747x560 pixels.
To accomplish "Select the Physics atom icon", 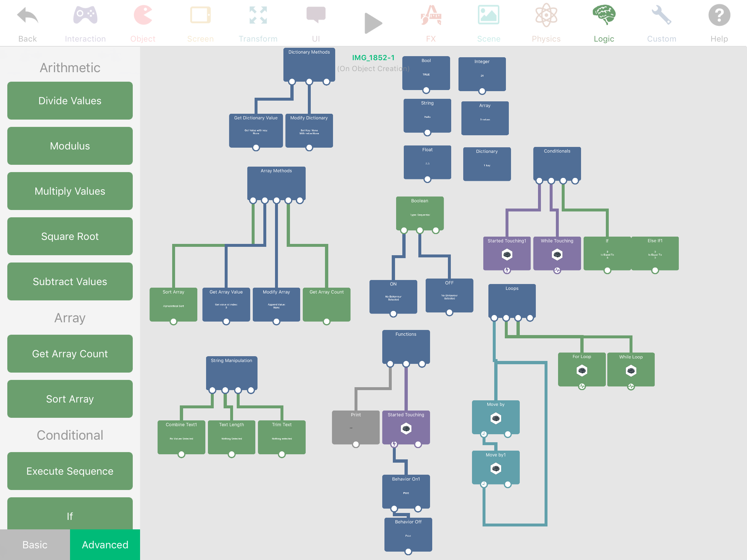I will click(x=546, y=16).
